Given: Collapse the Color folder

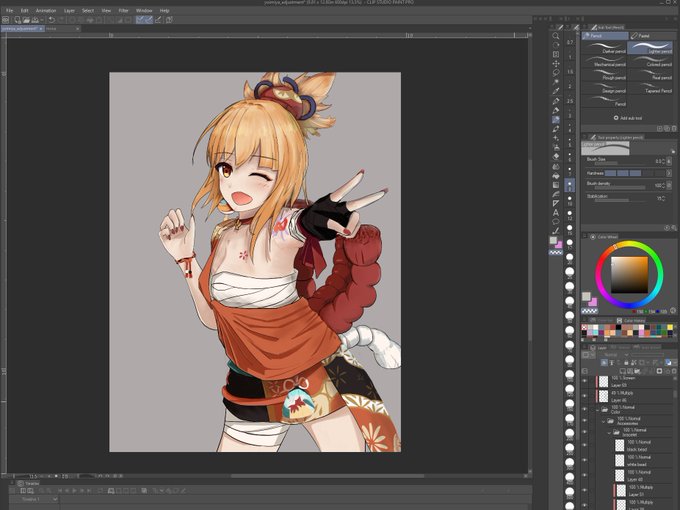Looking at the screenshot, I should pyautogui.click(x=598, y=409).
